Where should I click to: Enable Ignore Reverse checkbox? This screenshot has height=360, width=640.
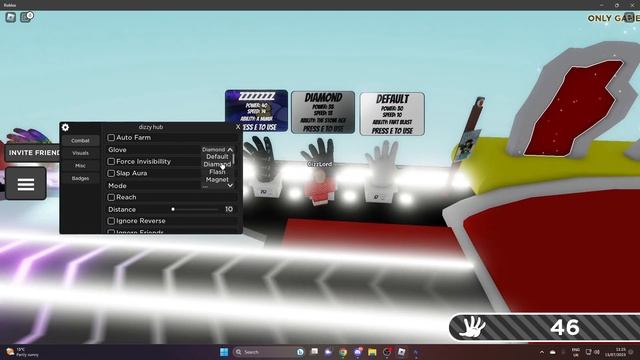(x=111, y=221)
